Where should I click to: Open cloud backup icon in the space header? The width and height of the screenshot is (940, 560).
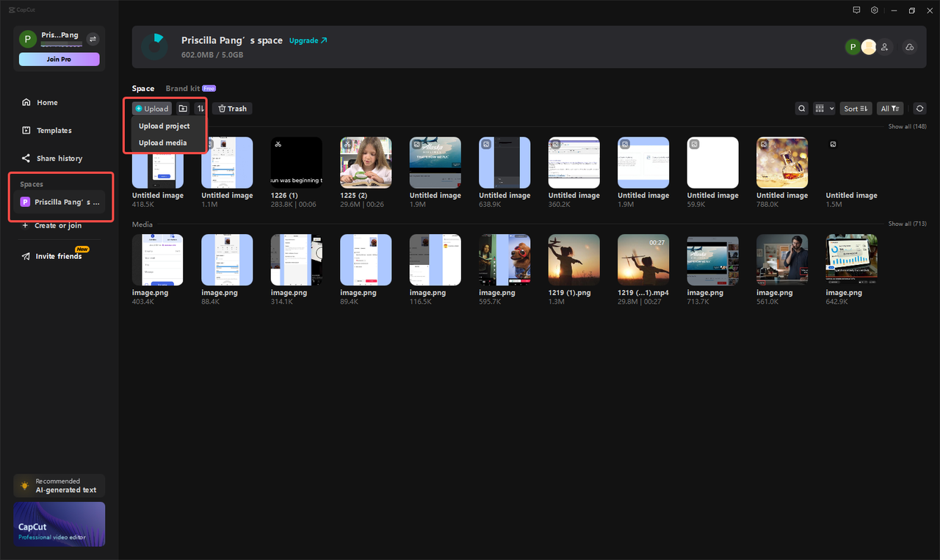[909, 46]
